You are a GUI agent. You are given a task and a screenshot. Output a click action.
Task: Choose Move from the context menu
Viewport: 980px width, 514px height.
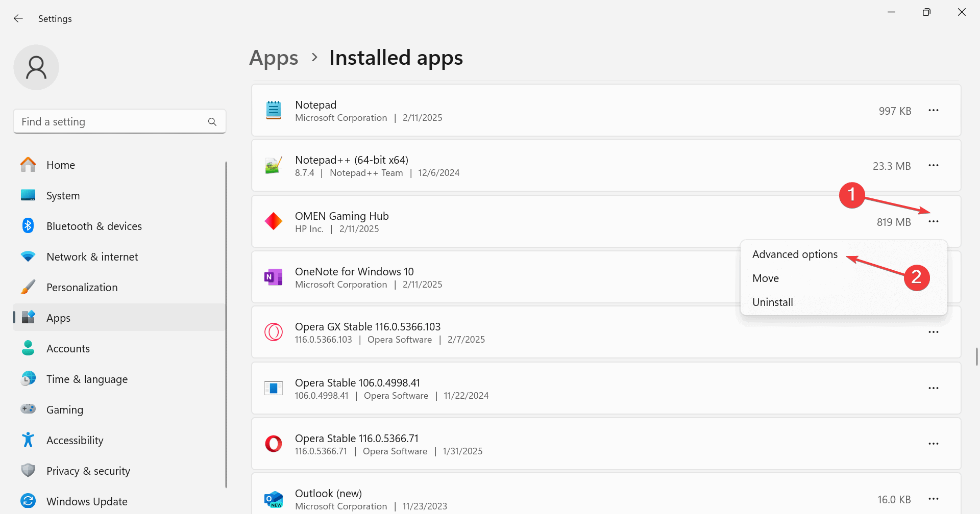[x=844, y=278]
